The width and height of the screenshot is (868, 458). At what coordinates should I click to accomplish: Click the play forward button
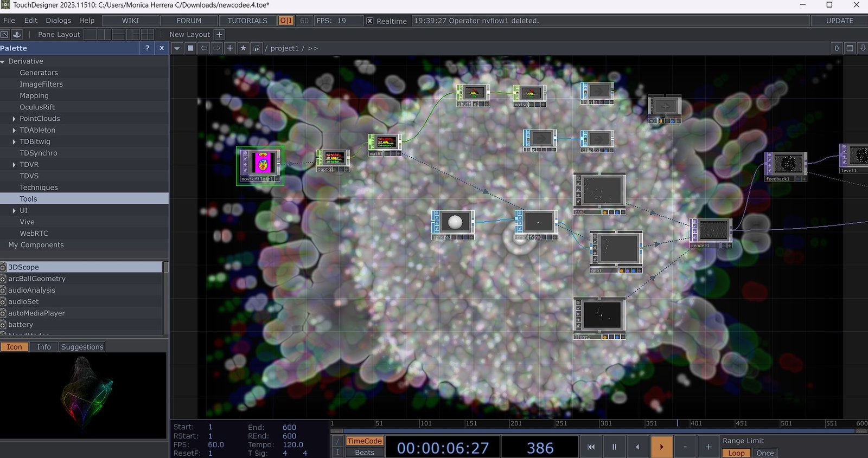point(661,447)
